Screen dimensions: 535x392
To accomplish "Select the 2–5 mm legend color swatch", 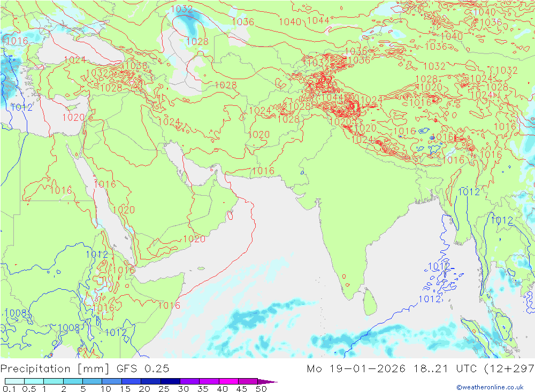I will point(73,381).
